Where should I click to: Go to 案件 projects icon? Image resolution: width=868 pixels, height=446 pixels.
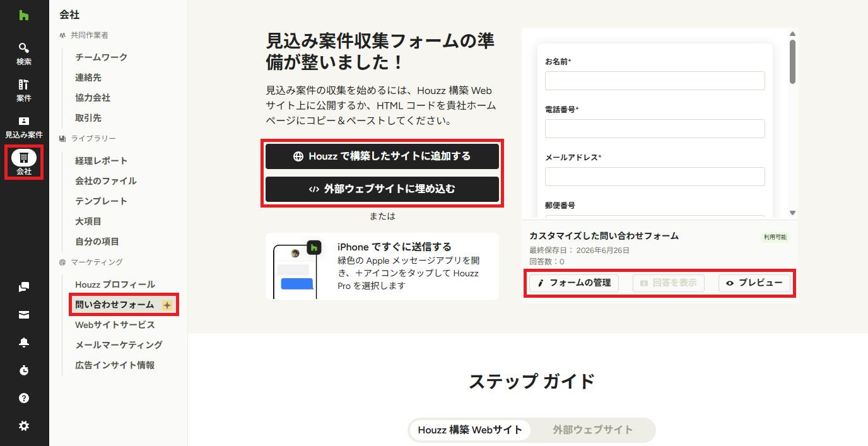[x=24, y=90]
